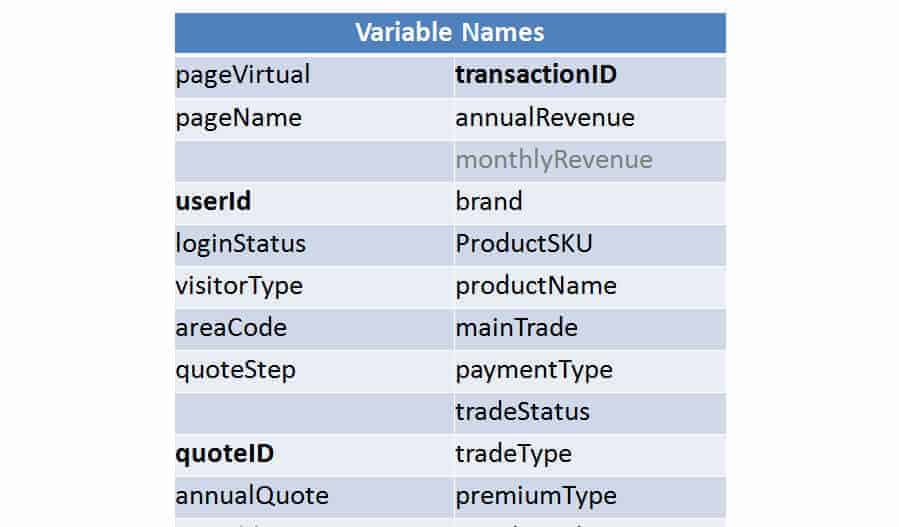Click the bold transactionID entry
899x527 pixels.
click(536, 75)
